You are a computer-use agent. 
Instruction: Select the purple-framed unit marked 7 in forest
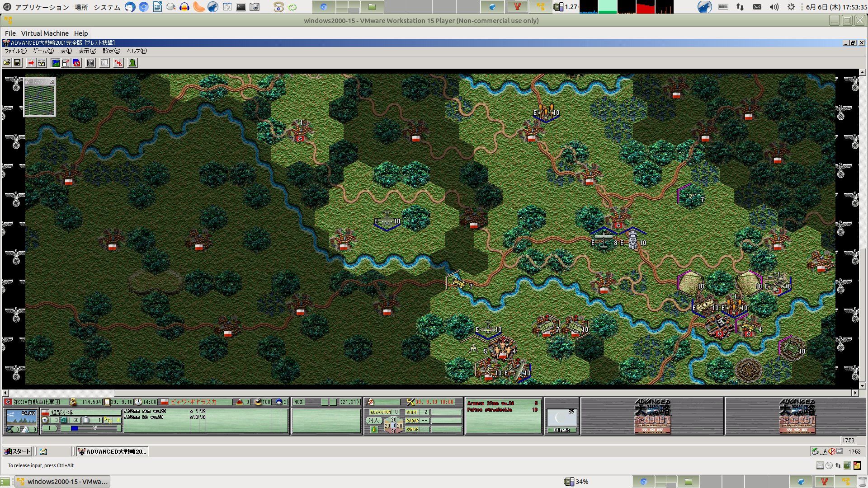click(690, 197)
